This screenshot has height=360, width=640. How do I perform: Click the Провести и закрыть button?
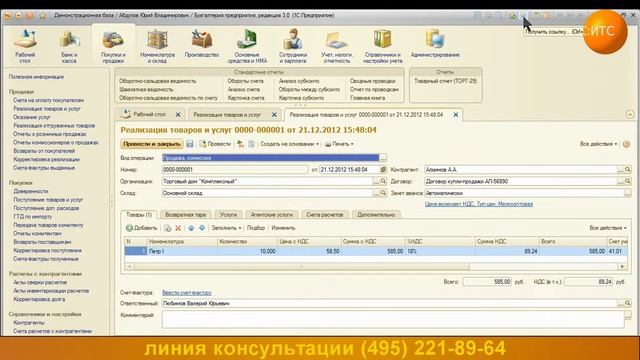(x=152, y=144)
